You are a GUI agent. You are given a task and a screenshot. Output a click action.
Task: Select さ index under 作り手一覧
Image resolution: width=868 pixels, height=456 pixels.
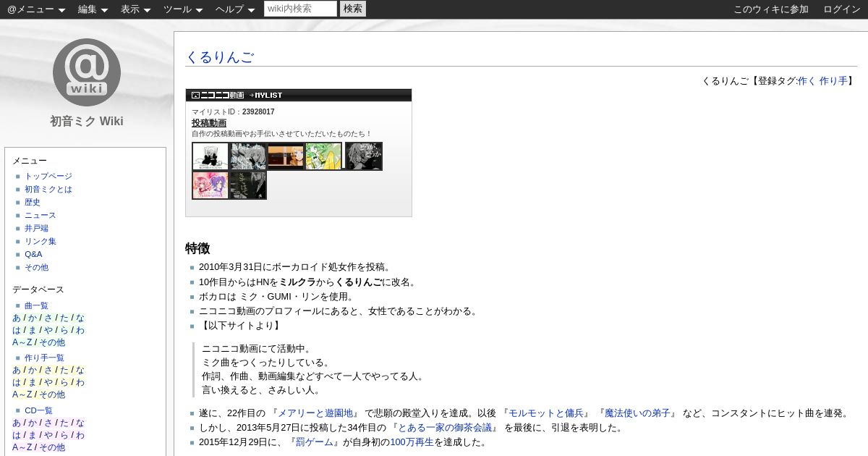[x=48, y=370]
